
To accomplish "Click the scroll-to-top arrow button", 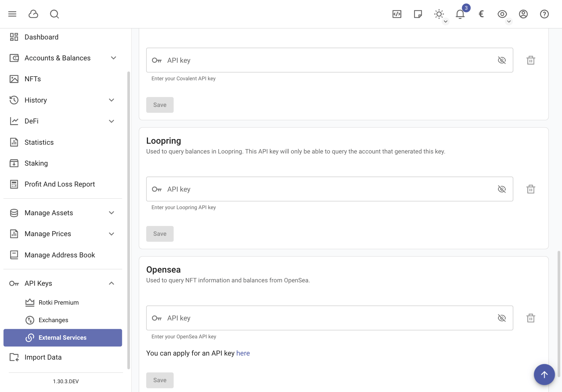I will pos(544,374).
